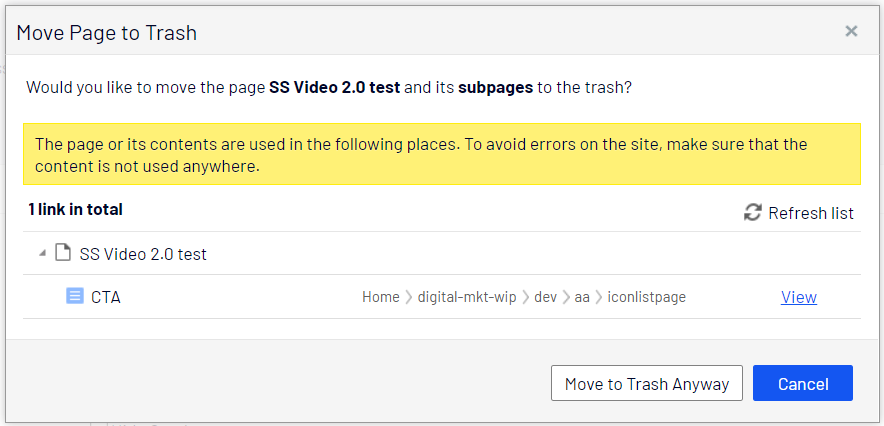
Task: Select the CTA row label
Action: pos(106,297)
